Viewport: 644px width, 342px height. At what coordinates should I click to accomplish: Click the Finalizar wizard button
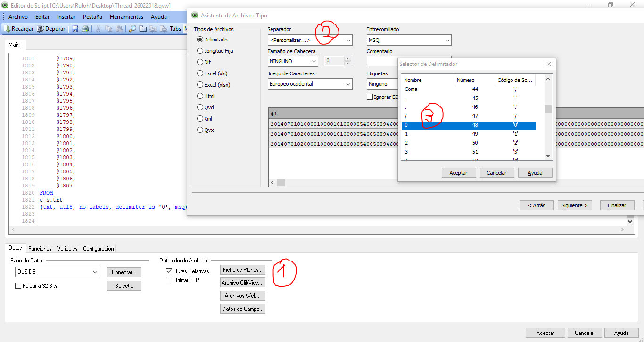point(617,205)
